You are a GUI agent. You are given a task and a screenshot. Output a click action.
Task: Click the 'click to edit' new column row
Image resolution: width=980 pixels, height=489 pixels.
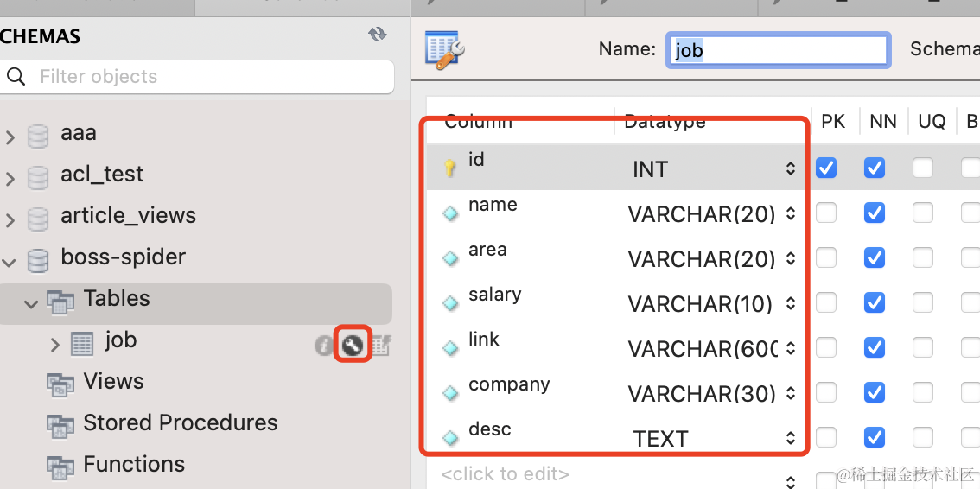click(505, 474)
